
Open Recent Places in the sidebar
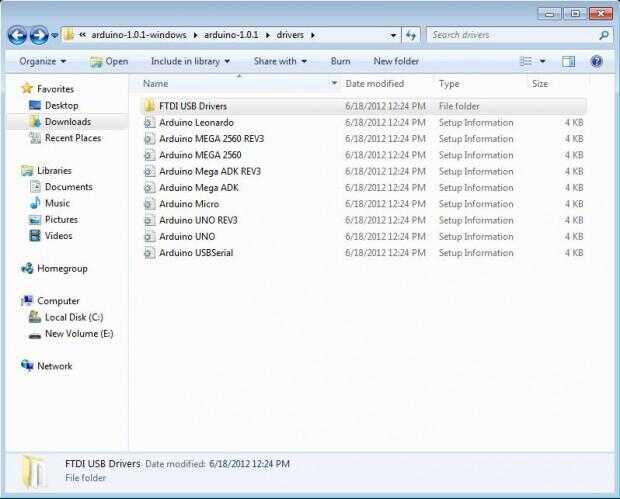73,138
